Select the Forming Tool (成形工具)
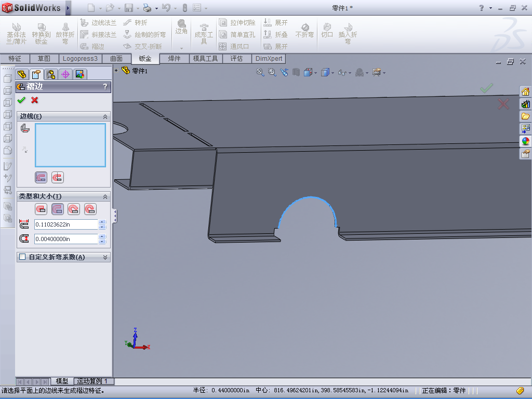This screenshot has height=399, width=532. click(x=204, y=34)
